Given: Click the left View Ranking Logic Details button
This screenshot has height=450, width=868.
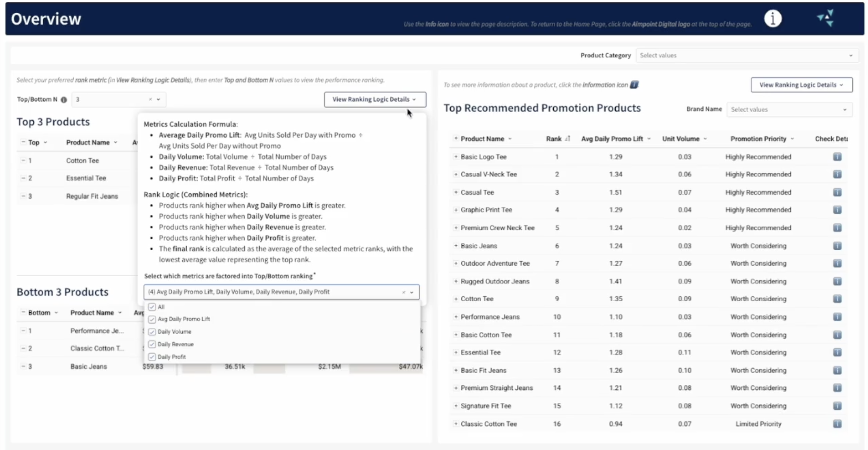Looking at the screenshot, I should 374,100.
